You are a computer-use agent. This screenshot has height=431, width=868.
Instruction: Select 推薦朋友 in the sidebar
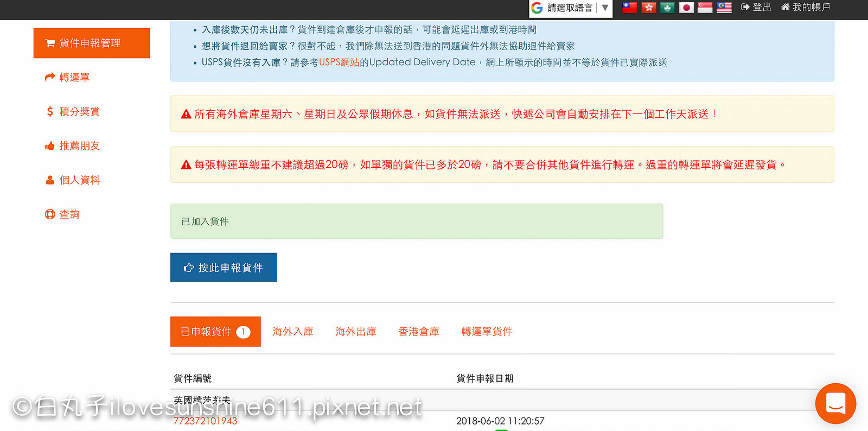79,145
